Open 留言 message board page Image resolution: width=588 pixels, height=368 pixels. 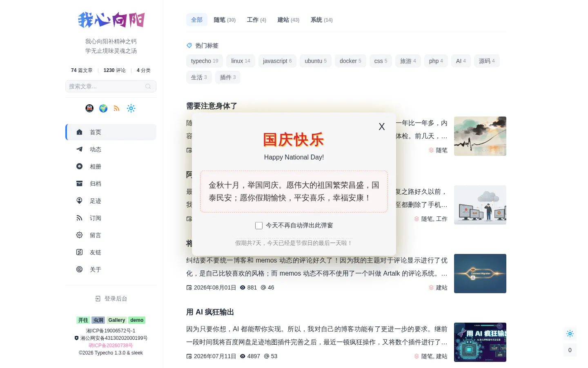(x=111, y=235)
